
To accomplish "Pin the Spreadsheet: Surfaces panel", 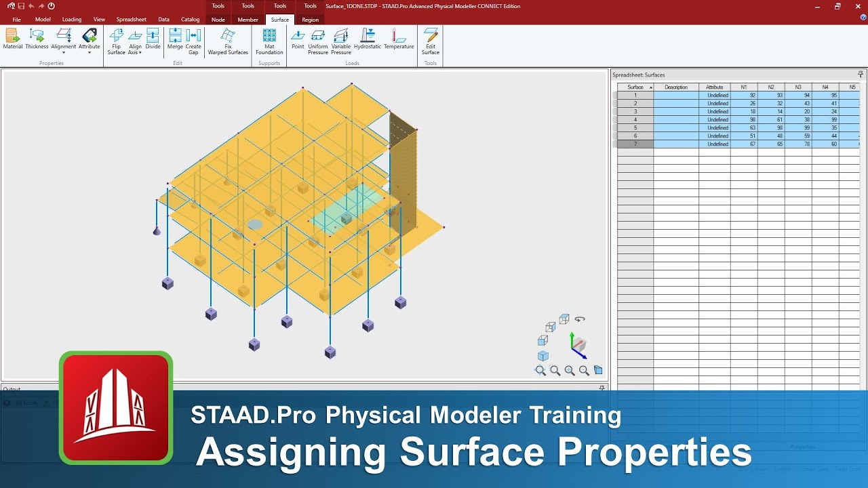I will 861,75.
